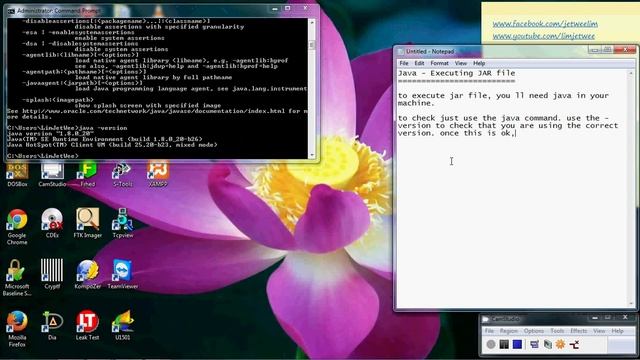Open the File menu in CamStudio
The height and width of the screenshot is (360, 640).
[x=489, y=331]
